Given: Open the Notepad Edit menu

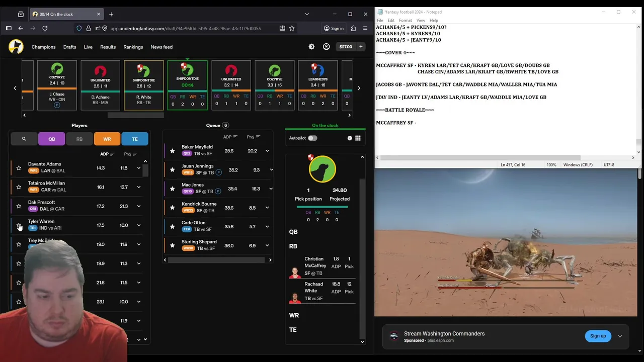Looking at the screenshot, I should pyautogui.click(x=391, y=21).
